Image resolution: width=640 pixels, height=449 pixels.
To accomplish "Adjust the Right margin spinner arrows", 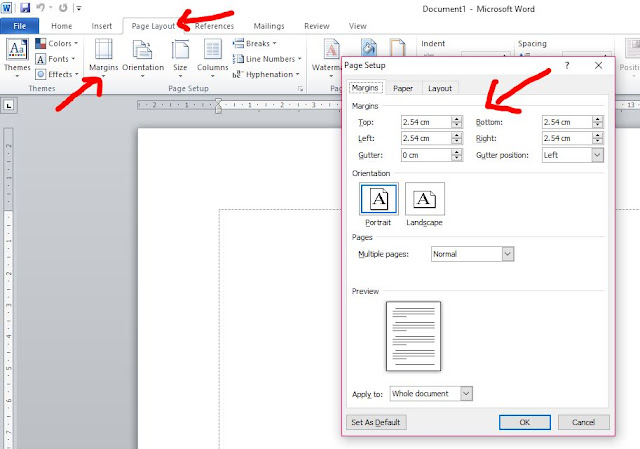I will (x=598, y=138).
